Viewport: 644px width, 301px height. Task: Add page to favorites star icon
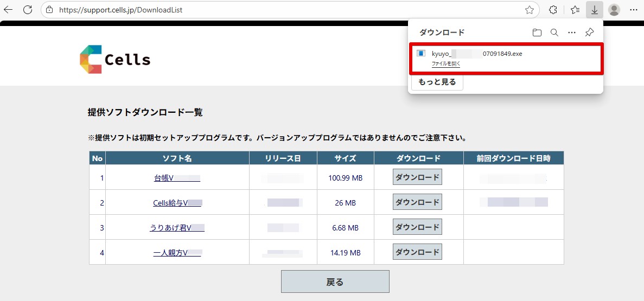(529, 10)
